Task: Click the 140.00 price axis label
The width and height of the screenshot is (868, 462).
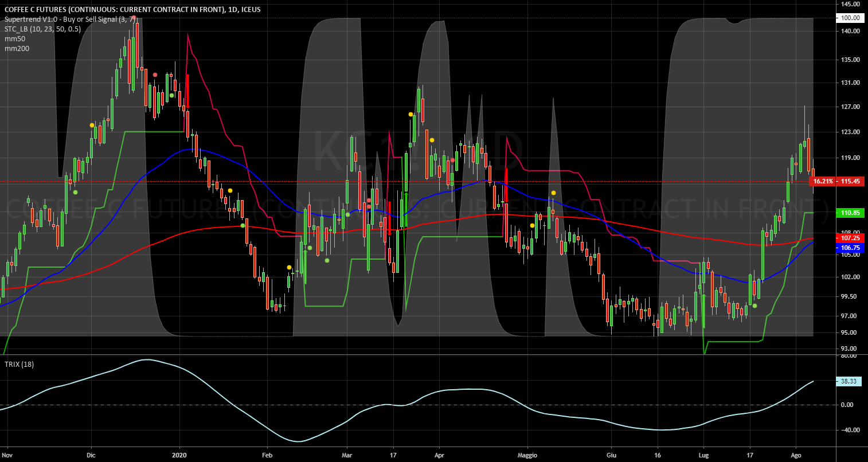Action: (x=851, y=32)
